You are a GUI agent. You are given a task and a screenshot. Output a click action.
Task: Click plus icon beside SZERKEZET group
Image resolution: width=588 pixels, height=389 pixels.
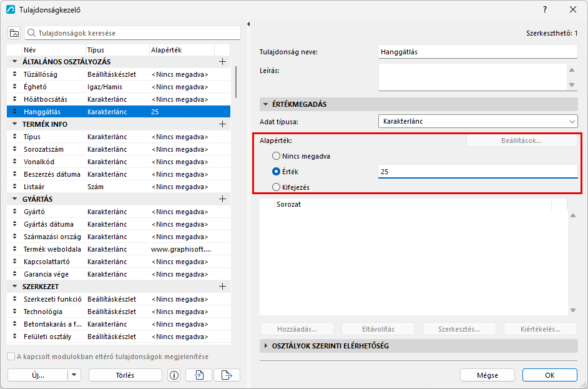point(222,287)
